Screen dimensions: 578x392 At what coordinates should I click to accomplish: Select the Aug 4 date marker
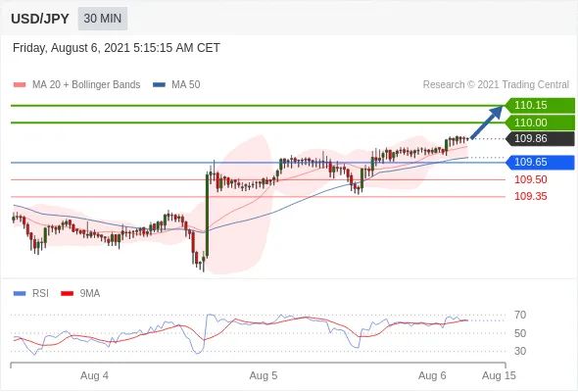point(94,375)
